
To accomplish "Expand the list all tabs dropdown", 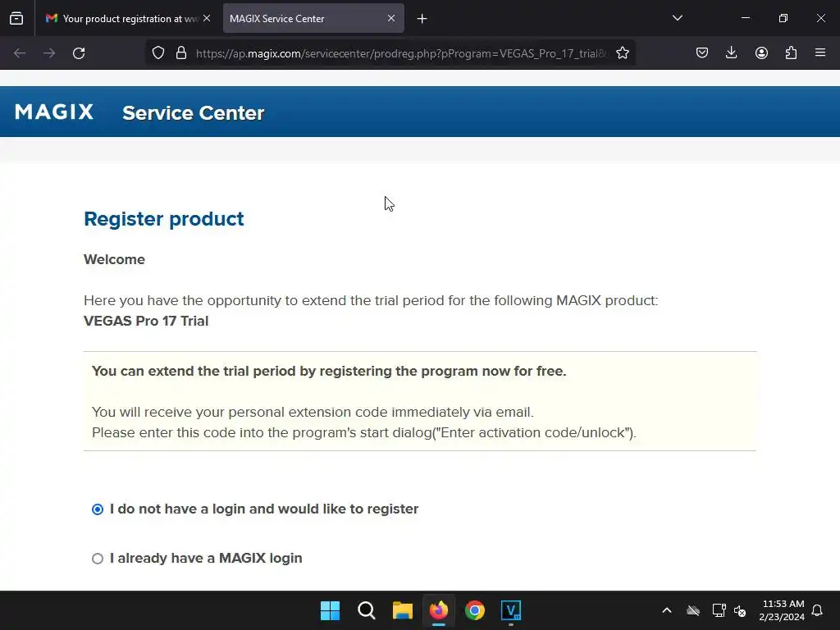I will click(677, 18).
